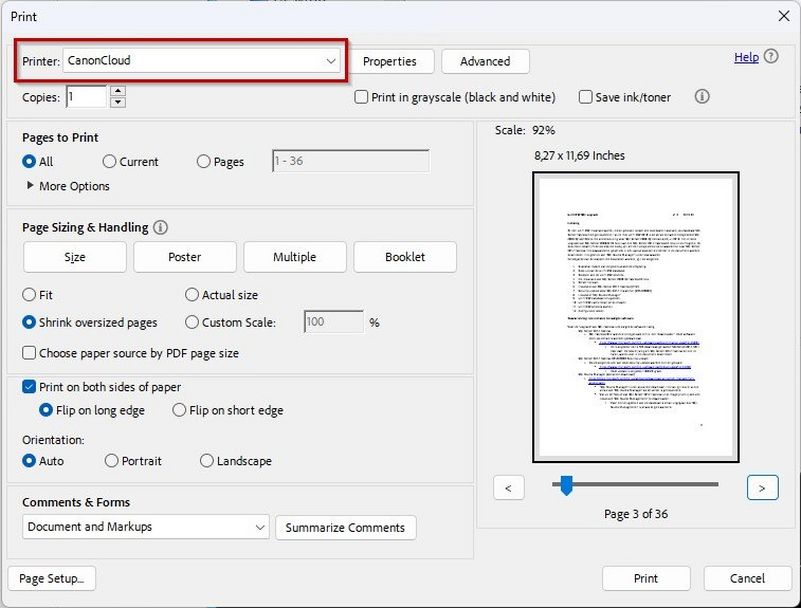Screen dimensions: 801x608
Task: Go to the next preview page arrow
Action: [762, 488]
